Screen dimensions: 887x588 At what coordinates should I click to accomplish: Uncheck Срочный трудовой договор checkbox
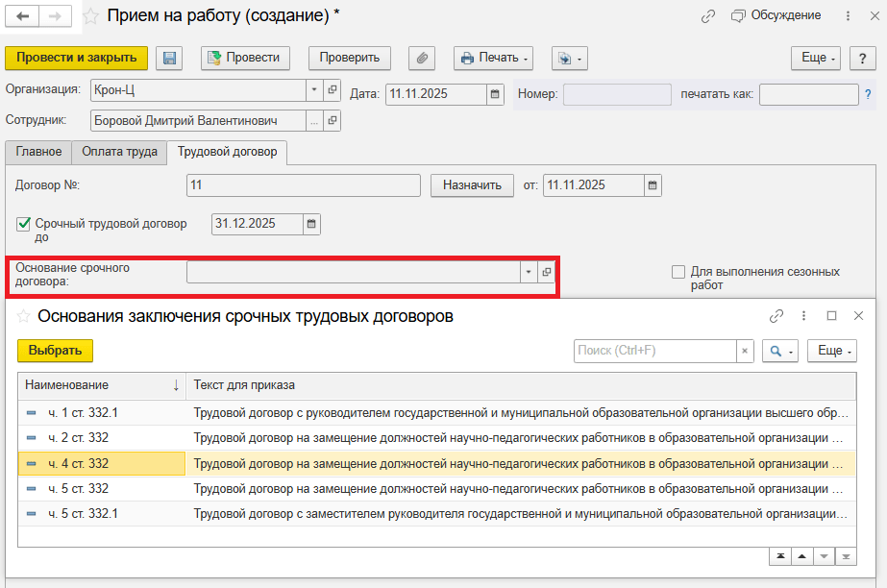pyautogui.click(x=24, y=224)
